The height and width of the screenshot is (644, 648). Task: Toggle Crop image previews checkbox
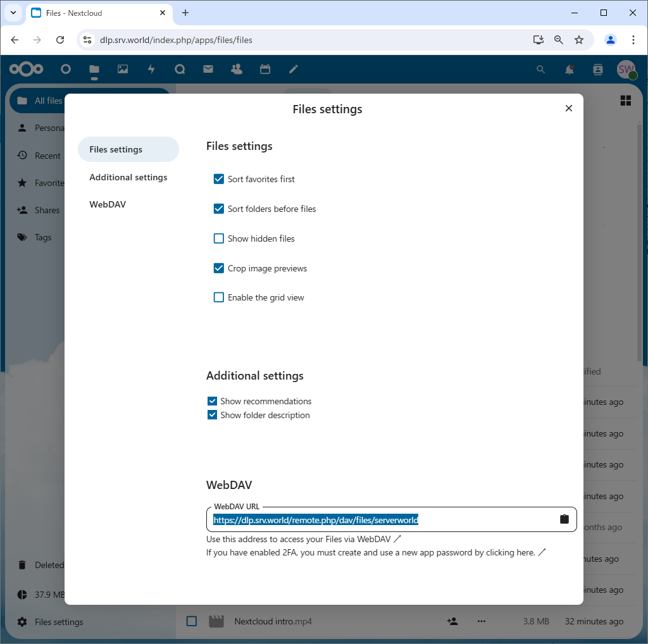pyautogui.click(x=218, y=268)
